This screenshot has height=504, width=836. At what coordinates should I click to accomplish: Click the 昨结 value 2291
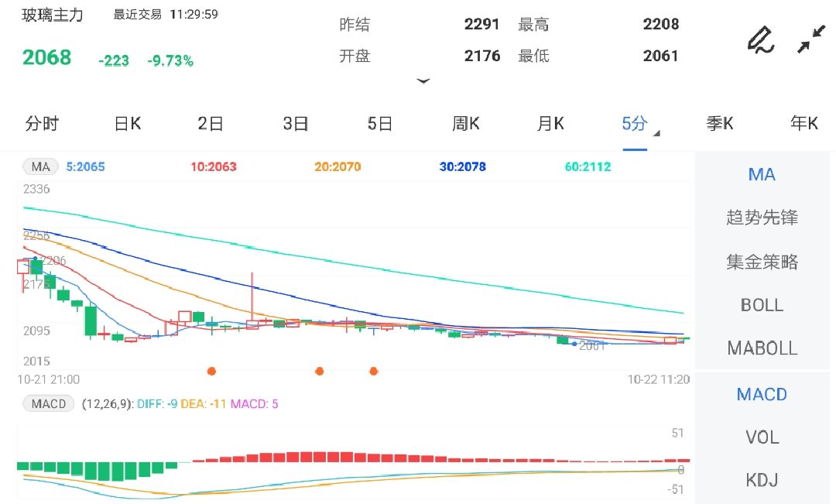(x=481, y=24)
